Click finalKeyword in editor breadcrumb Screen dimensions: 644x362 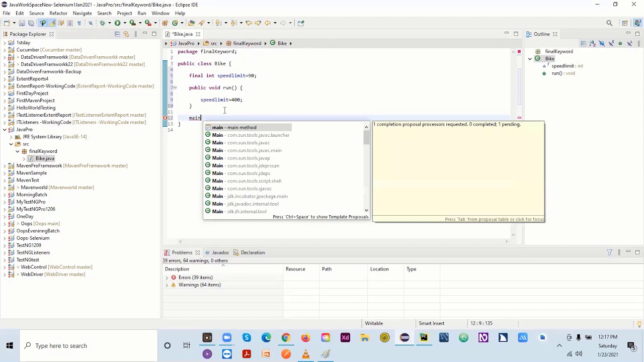tap(247, 43)
